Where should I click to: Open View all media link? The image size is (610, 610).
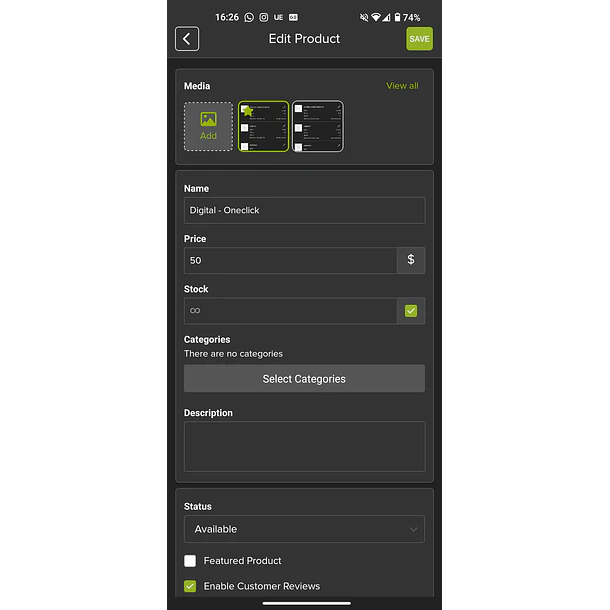[x=402, y=86]
